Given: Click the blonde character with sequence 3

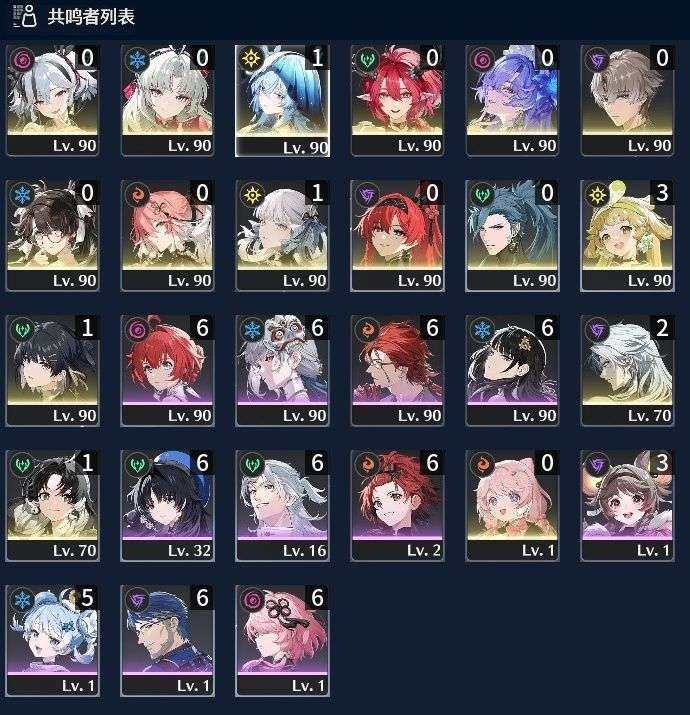Looking at the screenshot, I should click(x=628, y=235).
